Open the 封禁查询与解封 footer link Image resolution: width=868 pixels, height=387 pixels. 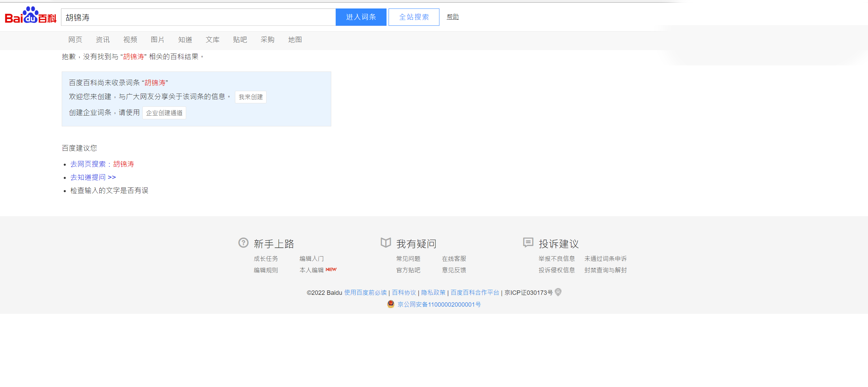click(606, 270)
